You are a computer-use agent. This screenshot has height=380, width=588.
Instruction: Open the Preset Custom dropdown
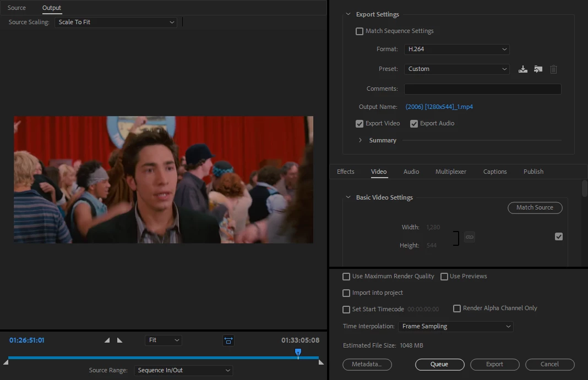point(457,69)
